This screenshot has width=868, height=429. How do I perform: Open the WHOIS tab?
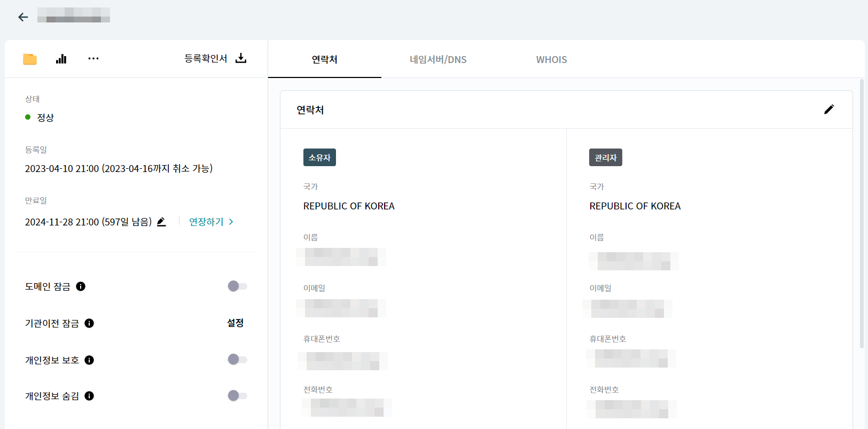pos(551,60)
